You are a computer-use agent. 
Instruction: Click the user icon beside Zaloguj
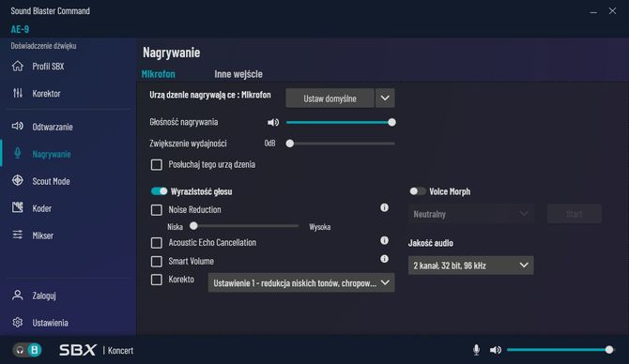[x=18, y=296]
